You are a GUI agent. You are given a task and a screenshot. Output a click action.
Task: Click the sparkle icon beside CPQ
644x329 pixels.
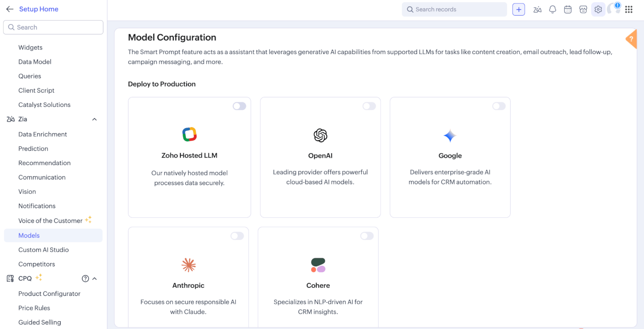39,277
